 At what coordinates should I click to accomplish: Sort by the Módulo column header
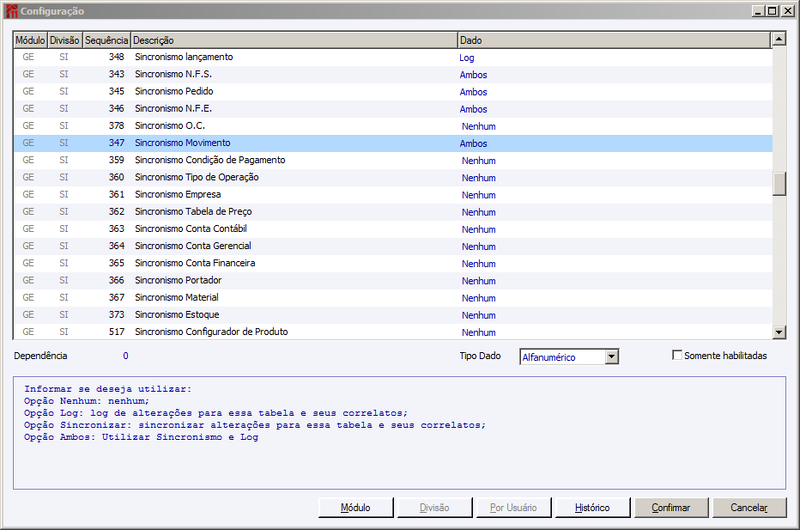(x=30, y=40)
